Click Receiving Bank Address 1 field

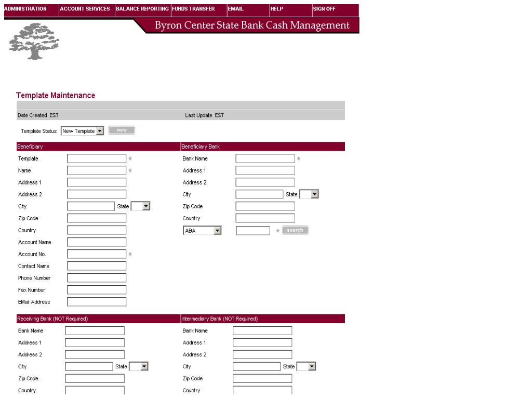tap(95, 342)
